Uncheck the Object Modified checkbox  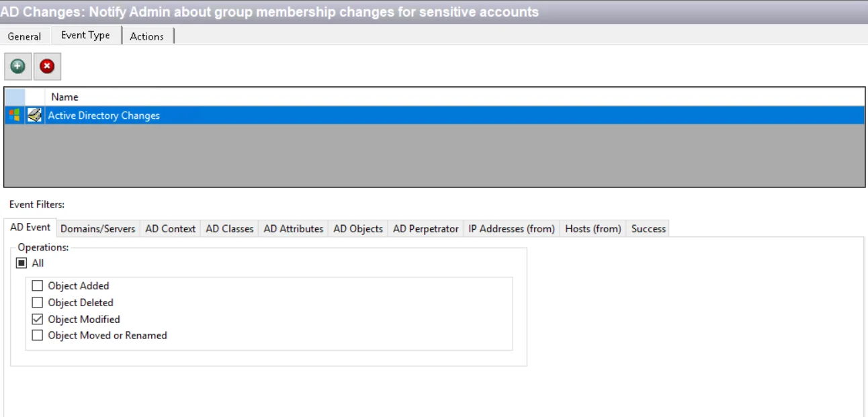click(x=37, y=319)
